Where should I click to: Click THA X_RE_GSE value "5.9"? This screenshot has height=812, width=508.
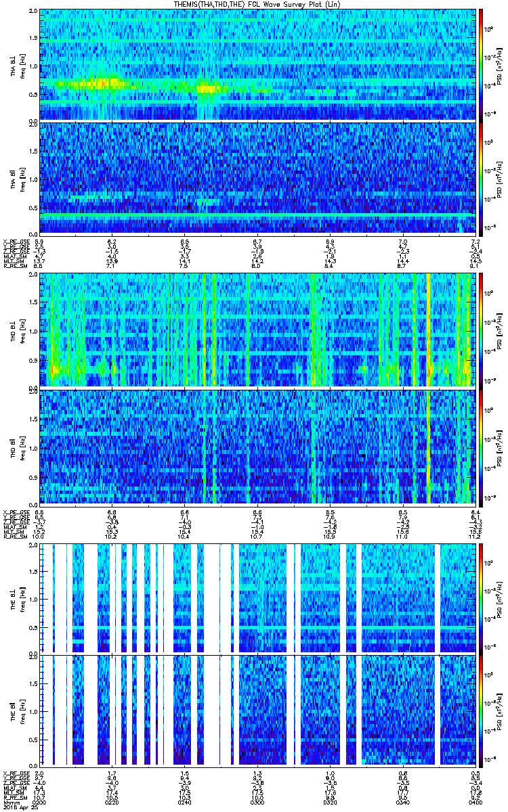tap(39, 242)
